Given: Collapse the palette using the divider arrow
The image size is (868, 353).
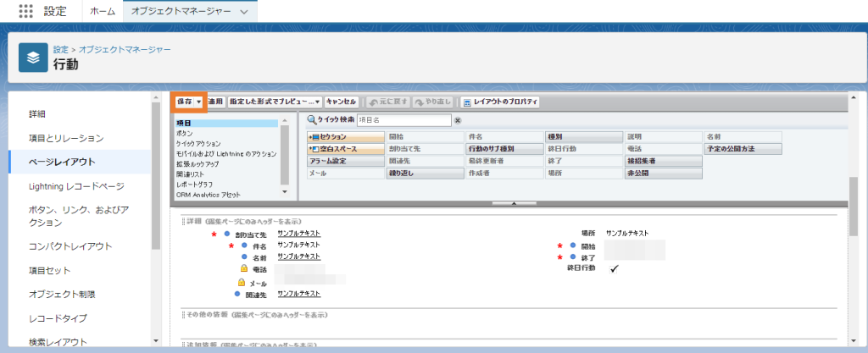Looking at the screenshot, I should 513,203.
